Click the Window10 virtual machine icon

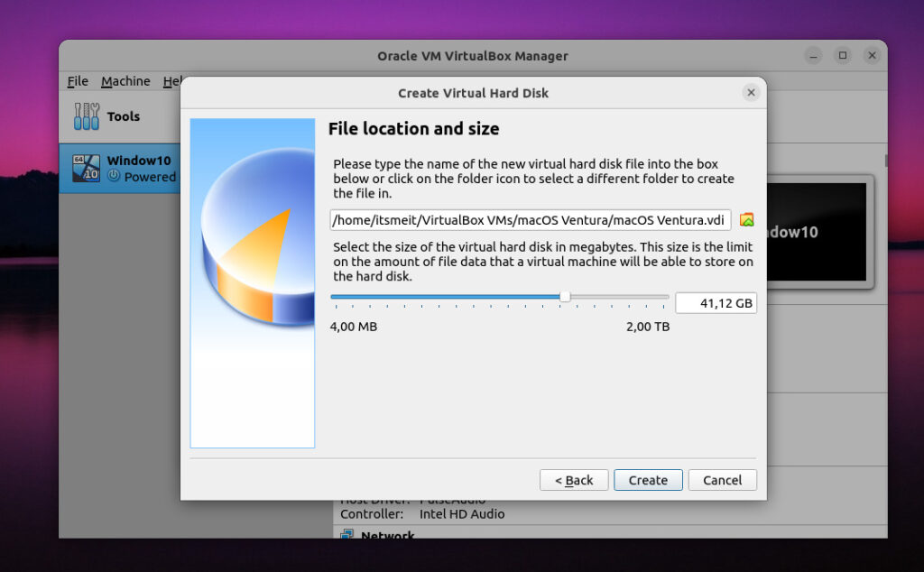coord(86,168)
